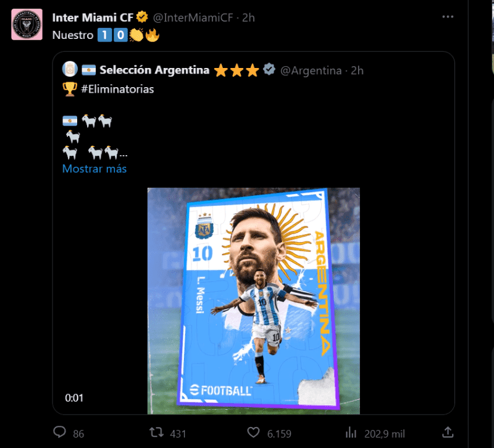Open Inter Miami CF profile avatar
This screenshot has height=448, width=494.
click(x=27, y=24)
